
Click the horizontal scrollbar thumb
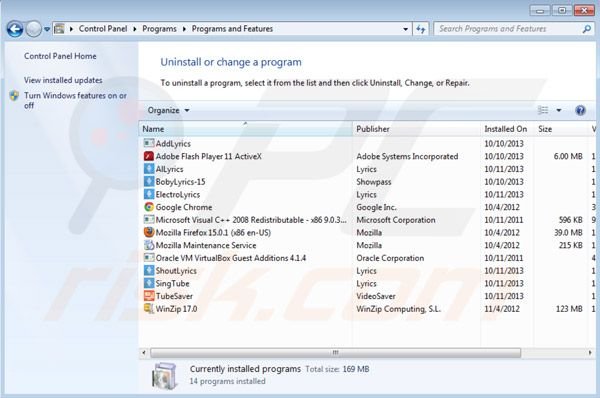[336, 352]
